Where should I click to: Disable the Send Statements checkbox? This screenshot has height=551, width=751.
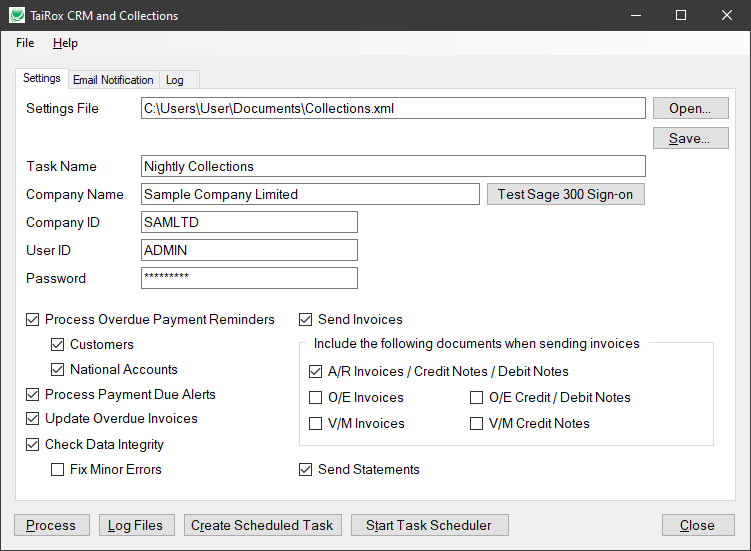[x=306, y=469]
